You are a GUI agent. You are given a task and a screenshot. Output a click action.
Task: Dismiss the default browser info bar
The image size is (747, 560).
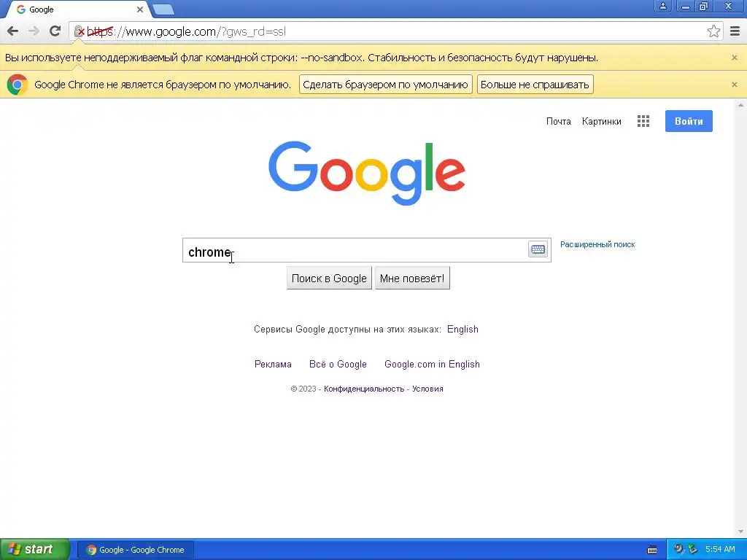tap(734, 85)
